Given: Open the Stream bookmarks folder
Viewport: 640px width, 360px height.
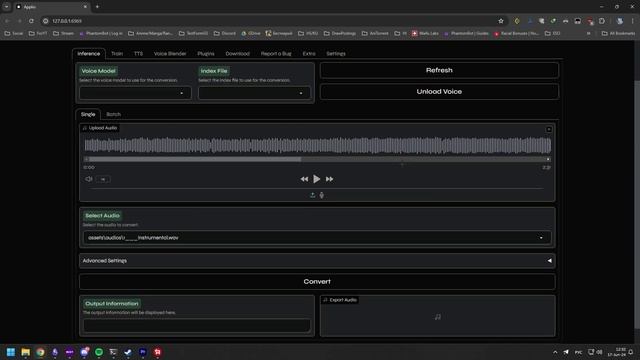Looking at the screenshot, I should 63,33.
